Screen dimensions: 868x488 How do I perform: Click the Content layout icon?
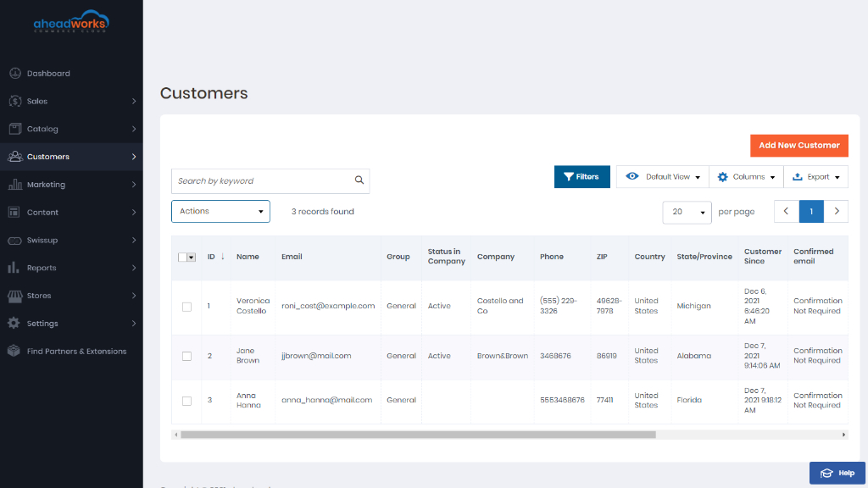pos(14,212)
